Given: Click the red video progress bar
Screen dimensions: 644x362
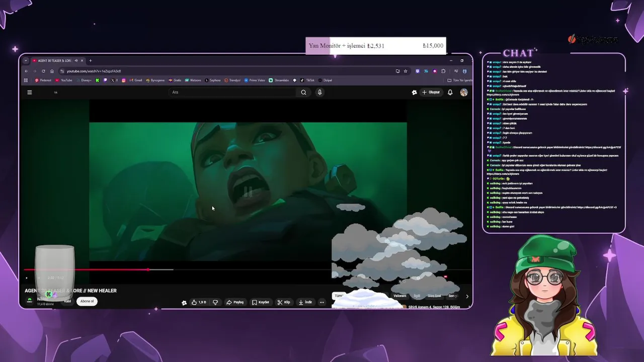Looking at the screenshot, I should tap(86, 270).
